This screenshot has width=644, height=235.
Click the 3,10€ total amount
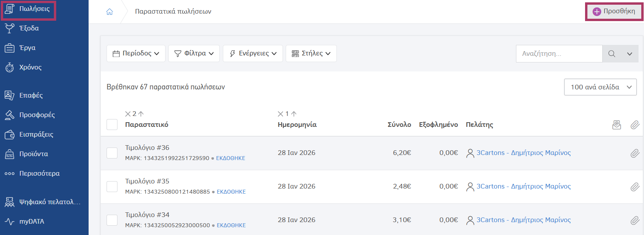pos(402,220)
